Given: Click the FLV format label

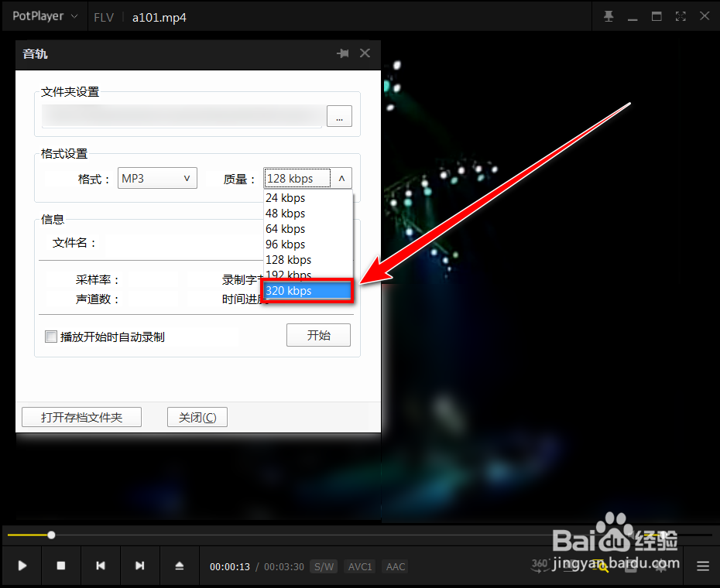Looking at the screenshot, I should [x=104, y=18].
